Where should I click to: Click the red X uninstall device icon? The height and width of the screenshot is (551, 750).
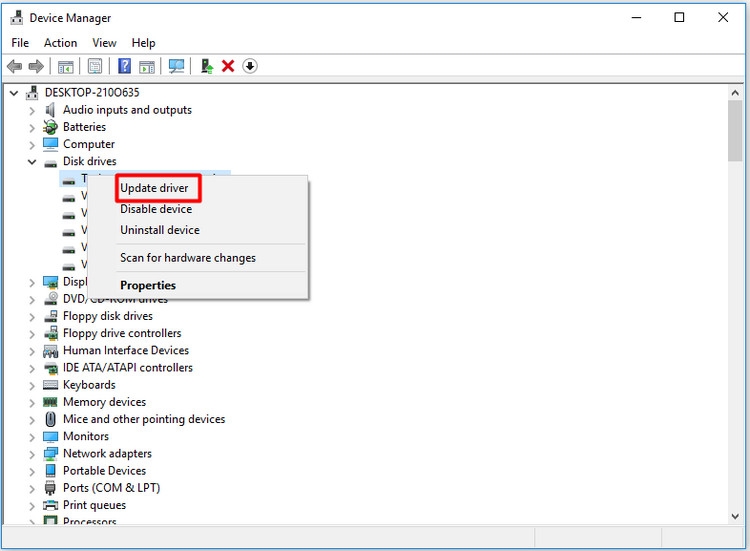(x=228, y=66)
